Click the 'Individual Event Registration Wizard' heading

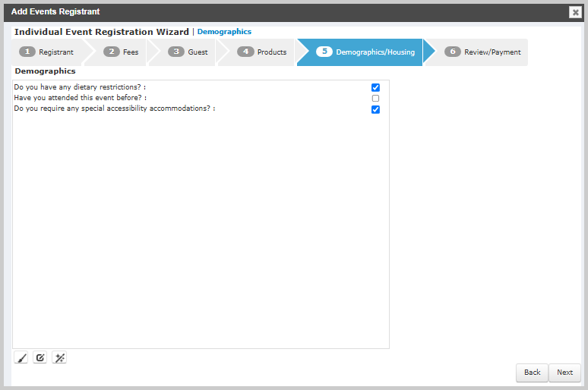(x=102, y=32)
